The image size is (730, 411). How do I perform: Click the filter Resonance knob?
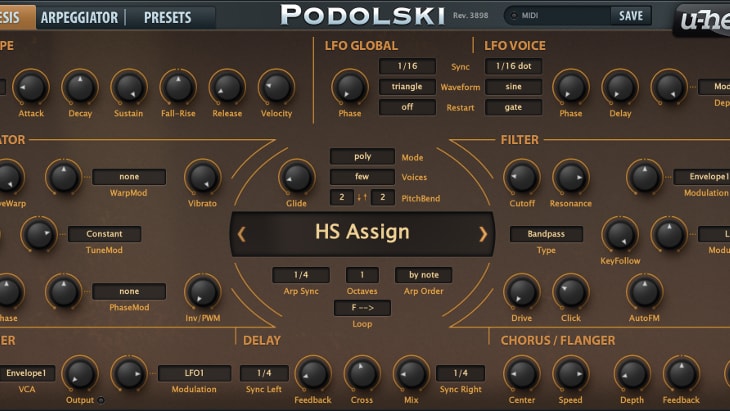tap(571, 177)
